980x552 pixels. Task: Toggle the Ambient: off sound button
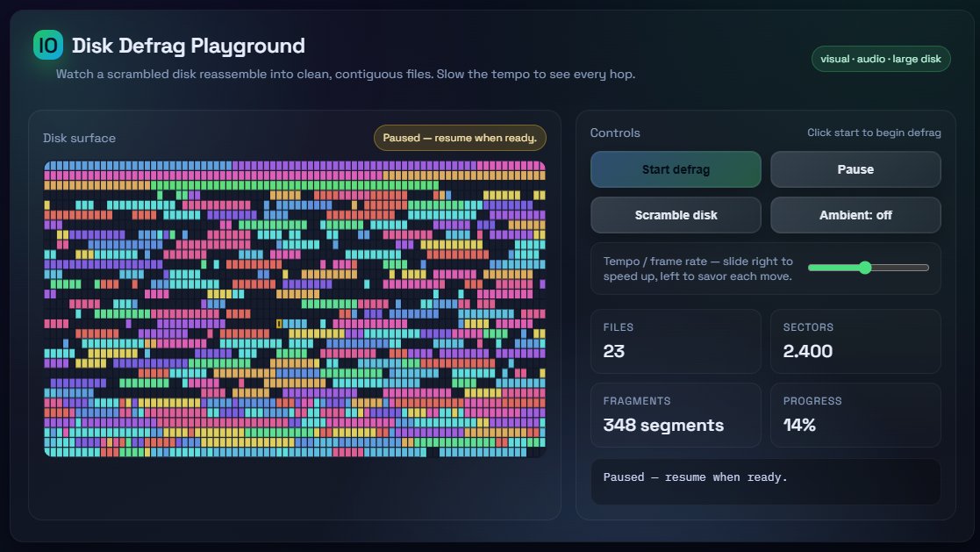tap(855, 215)
